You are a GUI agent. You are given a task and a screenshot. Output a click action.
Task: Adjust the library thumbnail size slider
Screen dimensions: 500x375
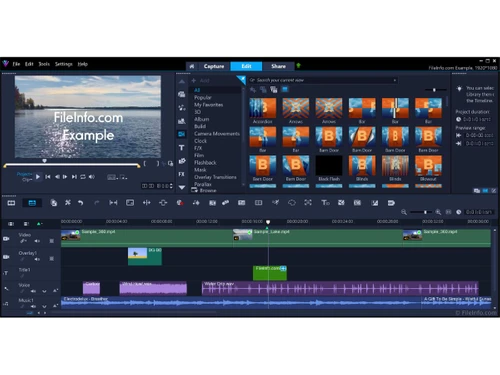click(x=435, y=90)
